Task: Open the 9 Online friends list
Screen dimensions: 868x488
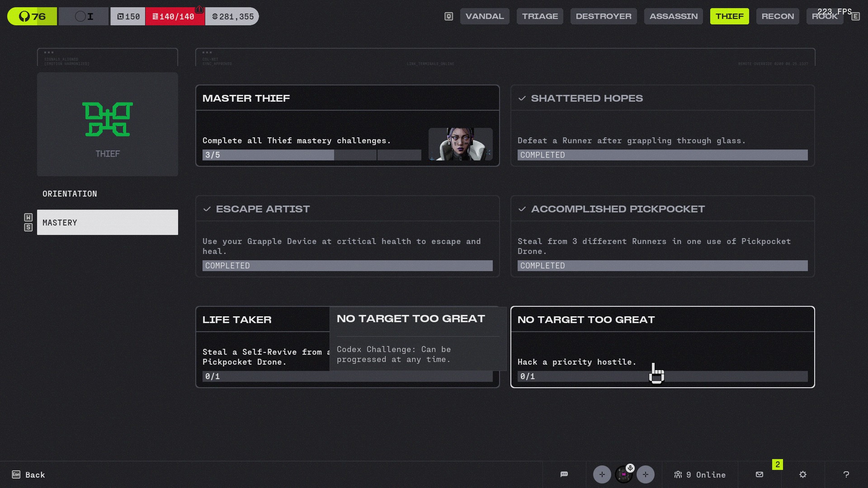Action: coord(700,474)
